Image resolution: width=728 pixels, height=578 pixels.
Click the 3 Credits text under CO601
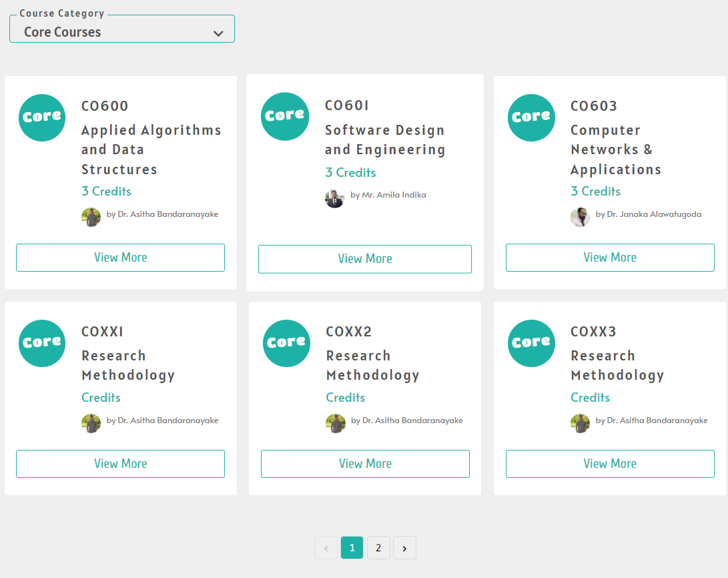click(350, 173)
